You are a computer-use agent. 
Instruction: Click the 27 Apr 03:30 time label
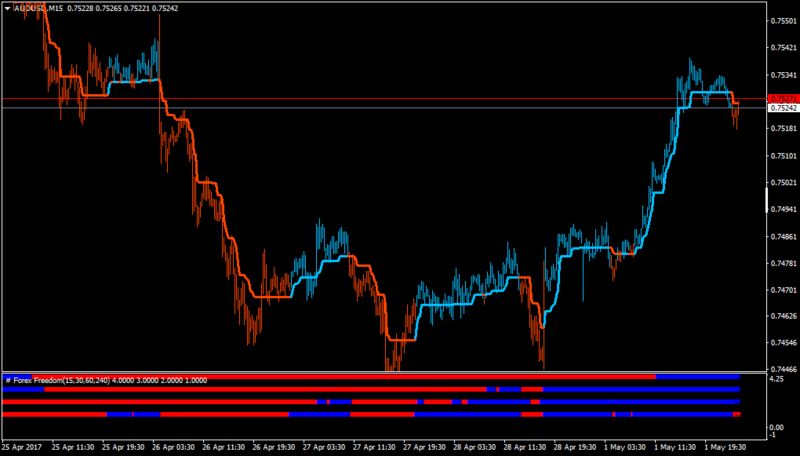click(x=323, y=447)
